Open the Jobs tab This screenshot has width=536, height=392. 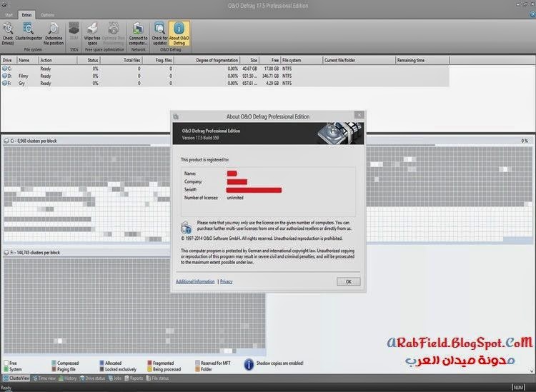(x=115, y=378)
